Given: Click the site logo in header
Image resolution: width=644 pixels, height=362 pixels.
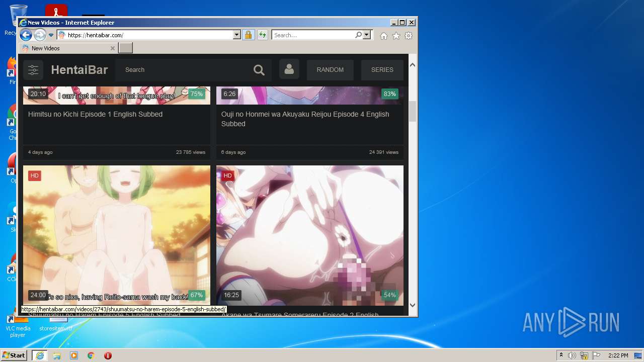Looking at the screenshot, I should 79,70.
